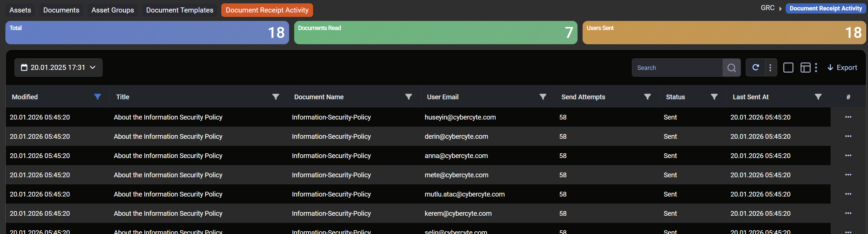
Task: Open row actions for mete@cybercyte.com
Action: point(848,175)
